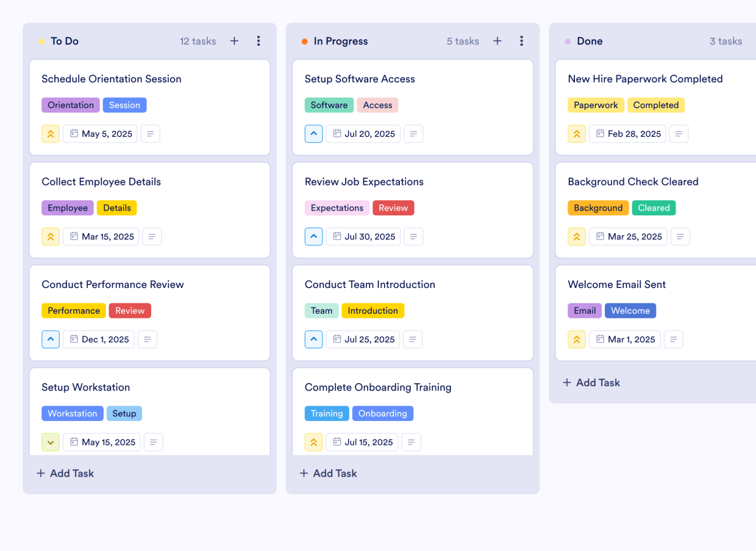Click Add Task in the Done column
Viewport: 756px width, 551px height.
591,383
